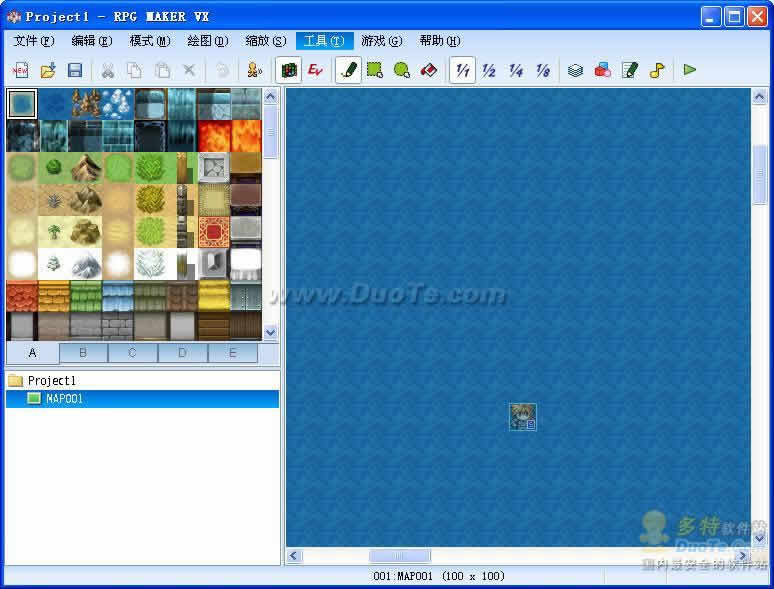Open the 工具(T) menu
Image resolution: width=774 pixels, height=589 pixels.
(324, 40)
